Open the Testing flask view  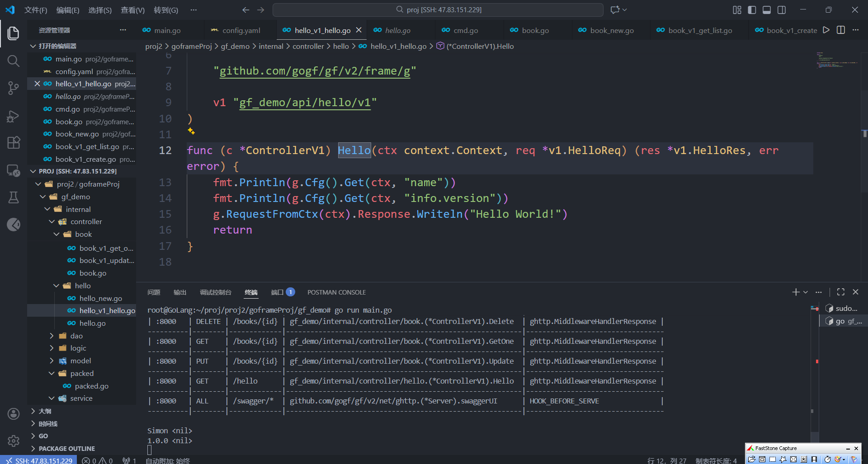(x=14, y=197)
